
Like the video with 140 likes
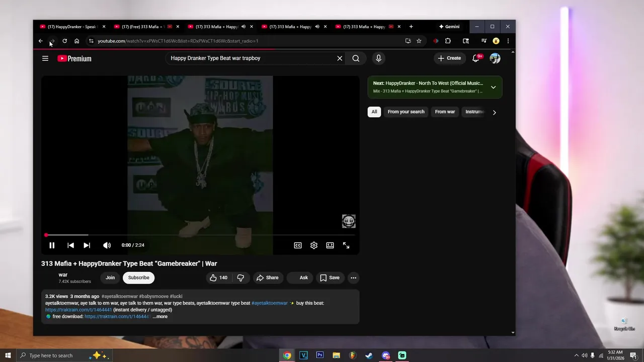coord(218,278)
